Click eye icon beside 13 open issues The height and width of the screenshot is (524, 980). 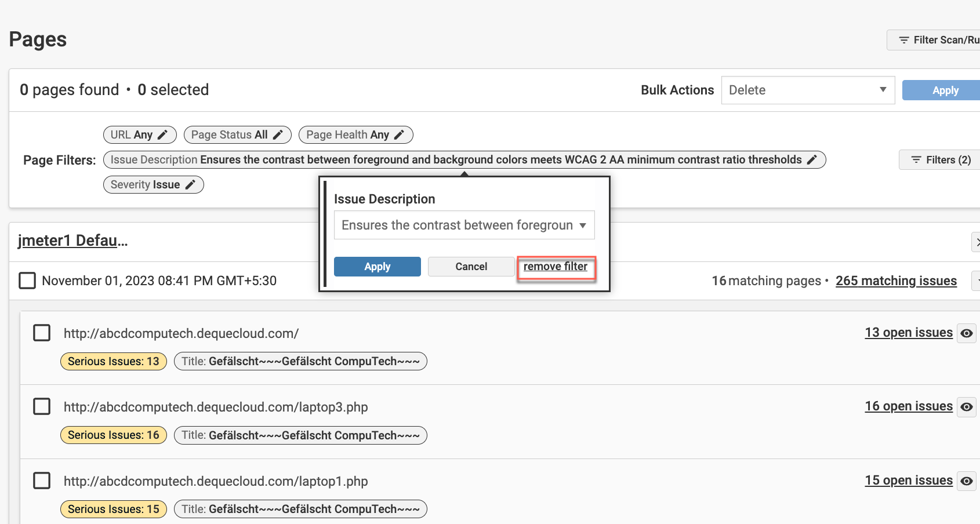pos(966,333)
